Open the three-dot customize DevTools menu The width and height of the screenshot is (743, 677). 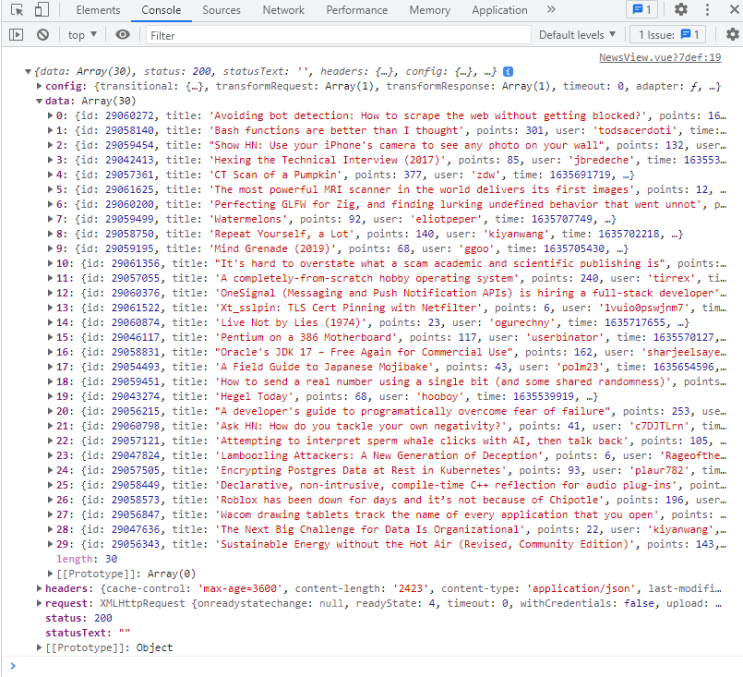point(707,9)
